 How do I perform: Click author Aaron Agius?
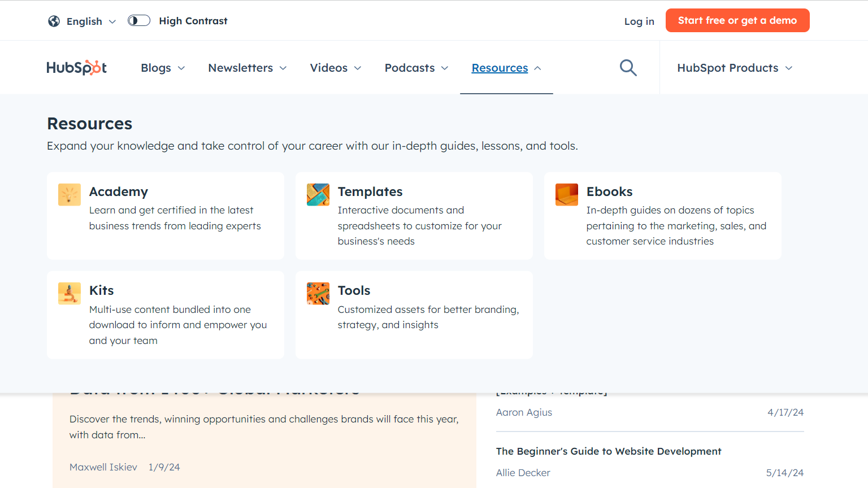click(x=524, y=412)
